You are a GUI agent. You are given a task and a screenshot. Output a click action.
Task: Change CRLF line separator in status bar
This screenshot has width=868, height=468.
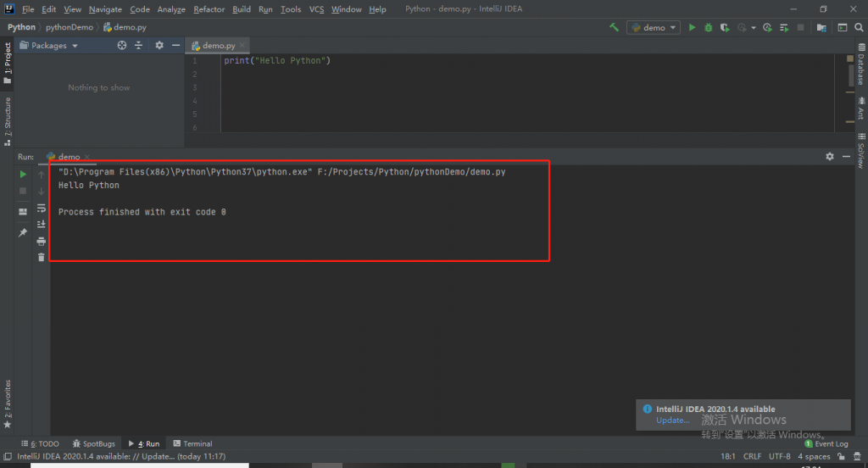pyautogui.click(x=752, y=457)
